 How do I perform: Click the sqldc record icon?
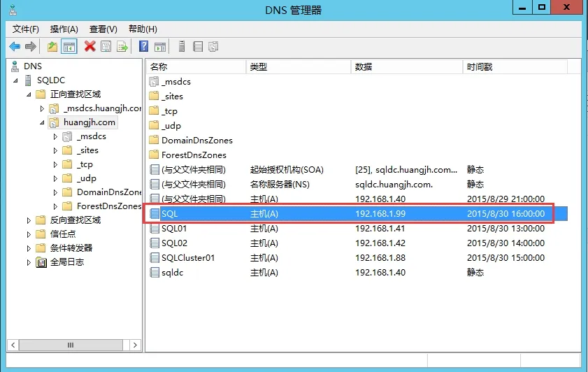pyautogui.click(x=154, y=272)
